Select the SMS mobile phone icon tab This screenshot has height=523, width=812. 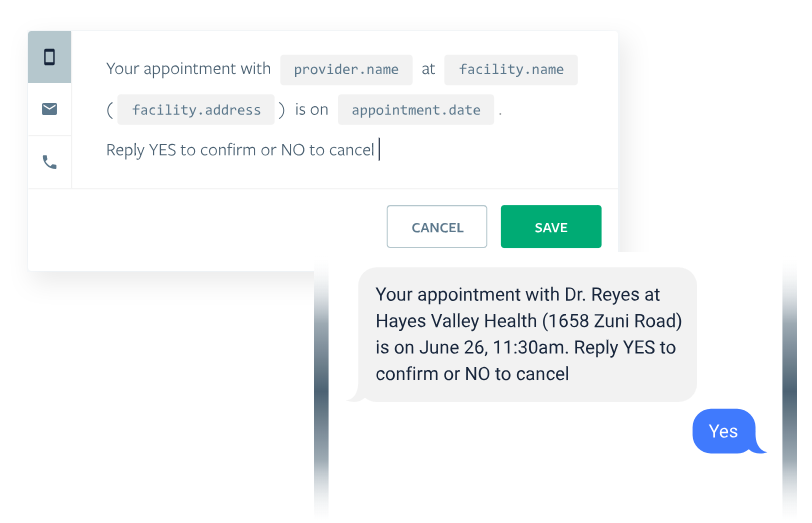point(49,57)
